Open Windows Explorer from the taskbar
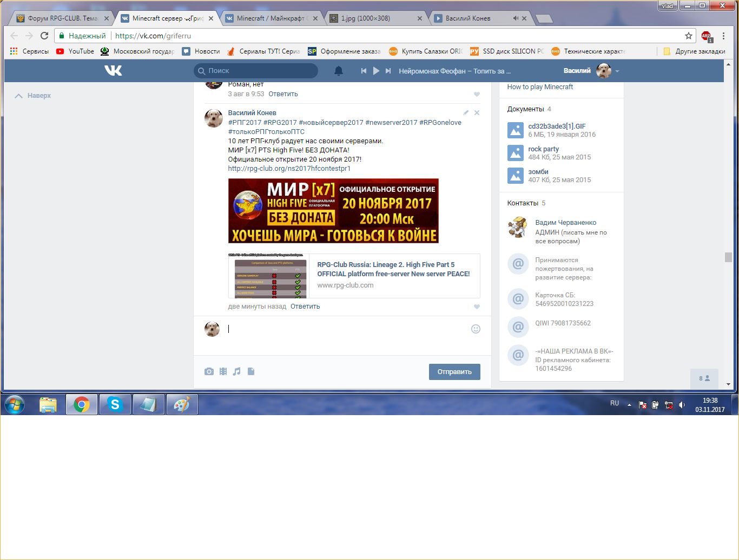Image resolution: width=739 pixels, height=560 pixels. (48, 404)
